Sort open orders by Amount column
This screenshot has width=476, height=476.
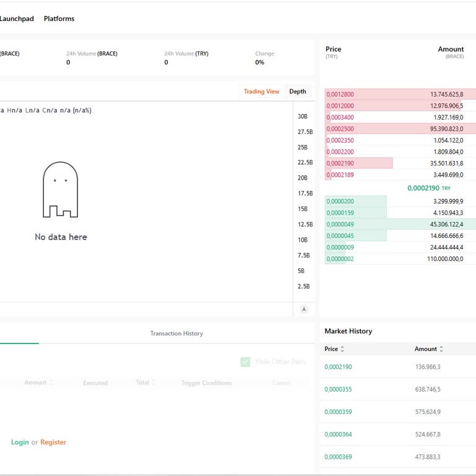(x=39, y=383)
